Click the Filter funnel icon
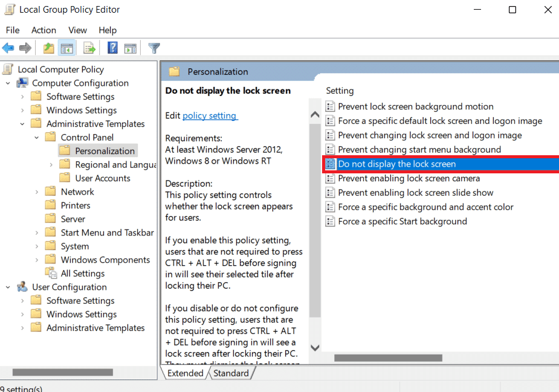This screenshot has height=392, width=559. pos(154,48)
